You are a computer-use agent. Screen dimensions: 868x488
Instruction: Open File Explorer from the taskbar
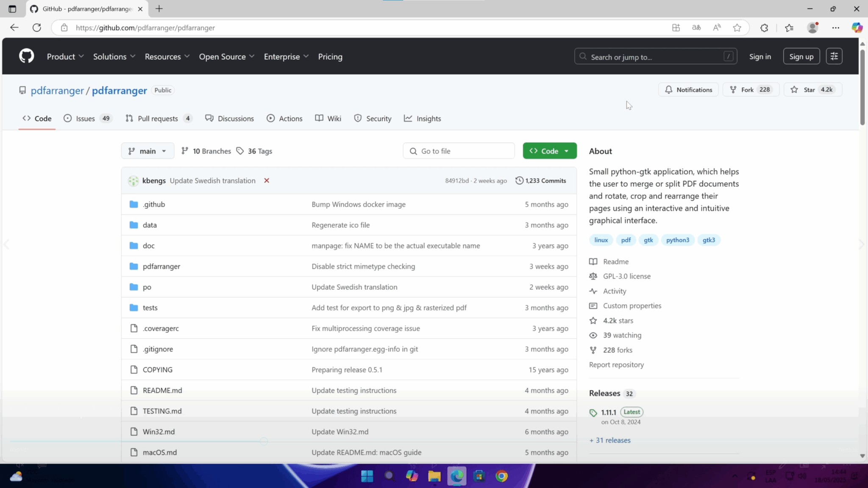coord(434,476)
